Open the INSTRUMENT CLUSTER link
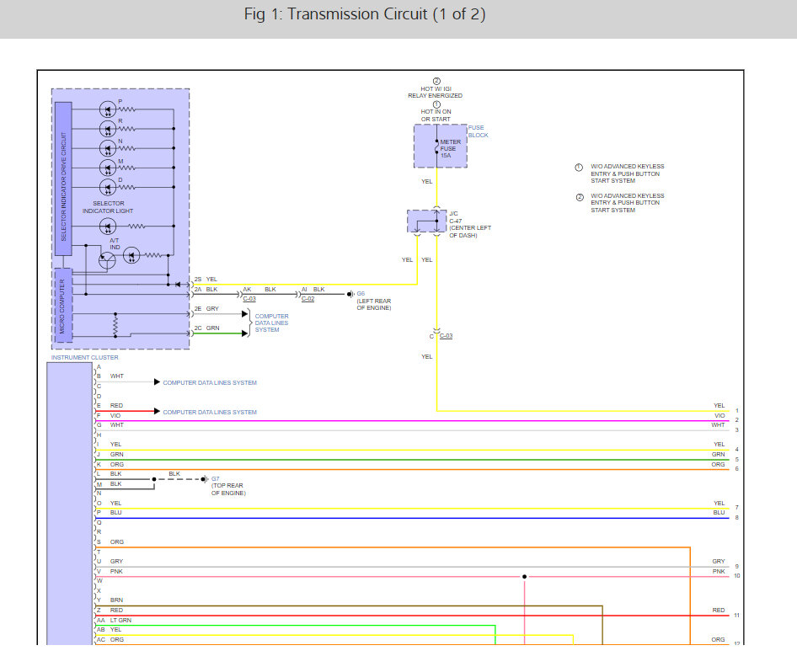The width and height of the screenshot is (797, 672). coord(84,358)
